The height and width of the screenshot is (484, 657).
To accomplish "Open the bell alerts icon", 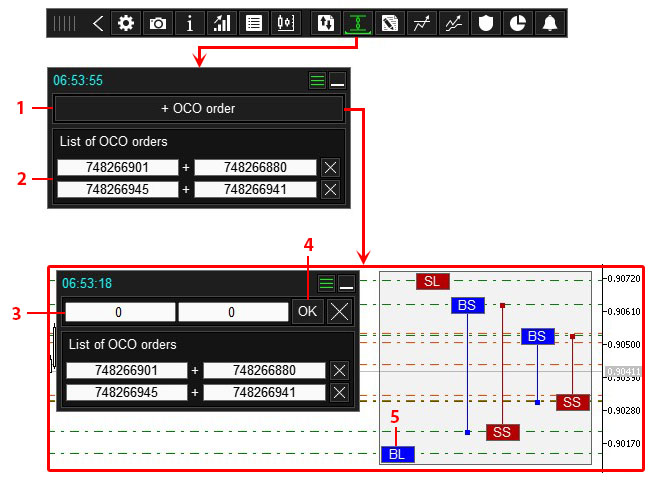I will (x=550, y=23).
